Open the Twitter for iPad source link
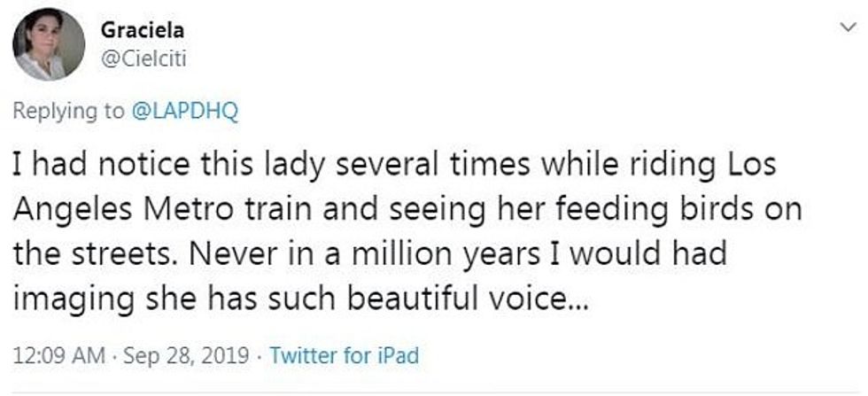Image resolution: width=868 pixels, height=396 pixels. tap(344, 356)
